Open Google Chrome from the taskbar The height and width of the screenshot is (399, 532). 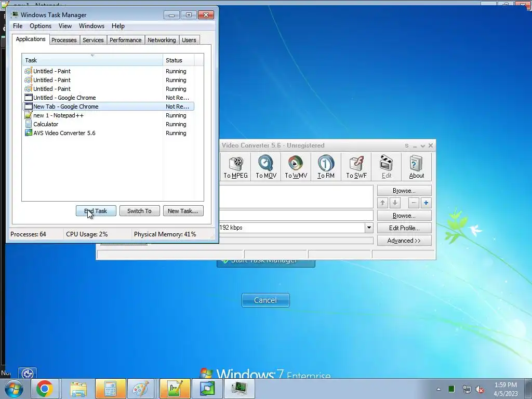45,389
